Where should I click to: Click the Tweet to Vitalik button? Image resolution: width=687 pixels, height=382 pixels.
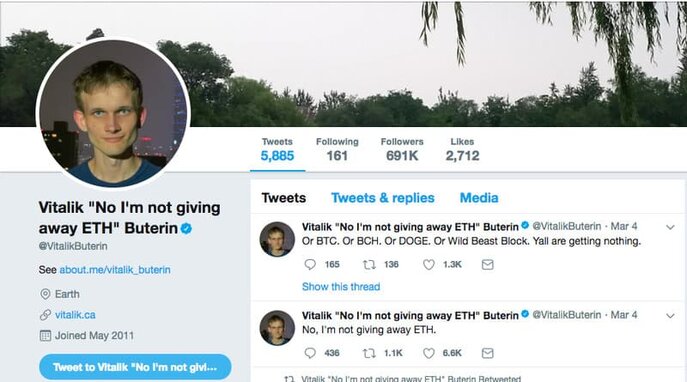tap(135, 367)
